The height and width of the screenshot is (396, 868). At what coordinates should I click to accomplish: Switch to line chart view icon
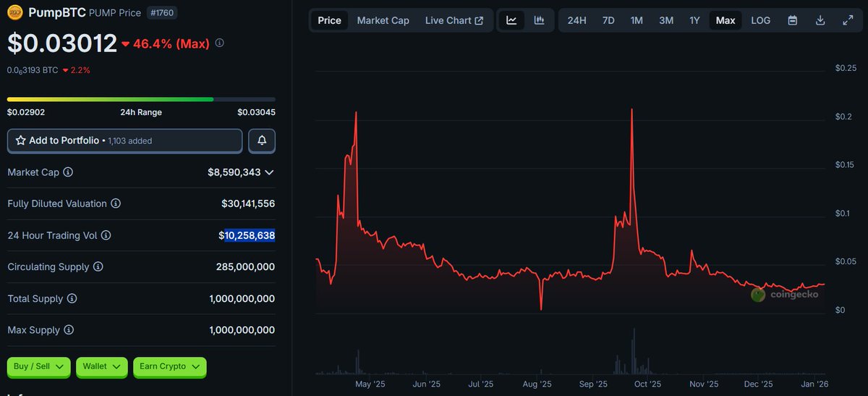coord(512,20)
